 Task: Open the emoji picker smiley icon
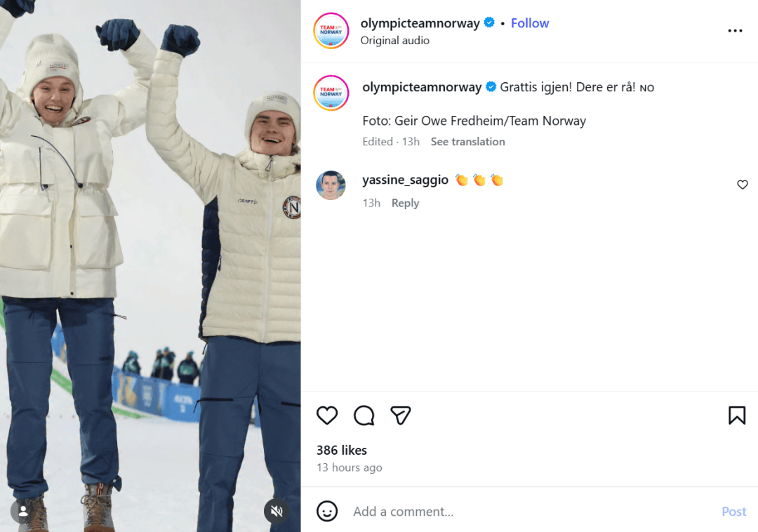click(x=327, y=511)
